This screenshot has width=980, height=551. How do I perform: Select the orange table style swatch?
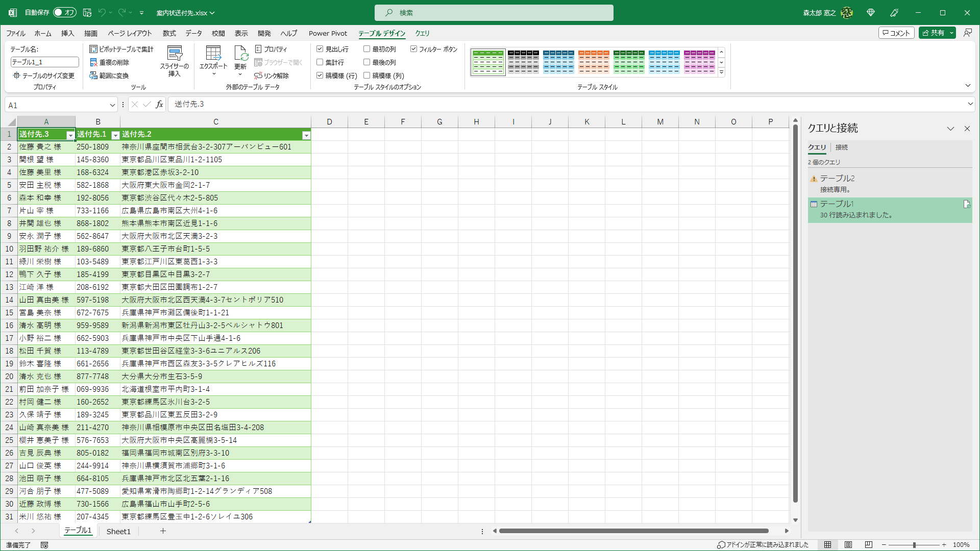[x=593, y=62]
